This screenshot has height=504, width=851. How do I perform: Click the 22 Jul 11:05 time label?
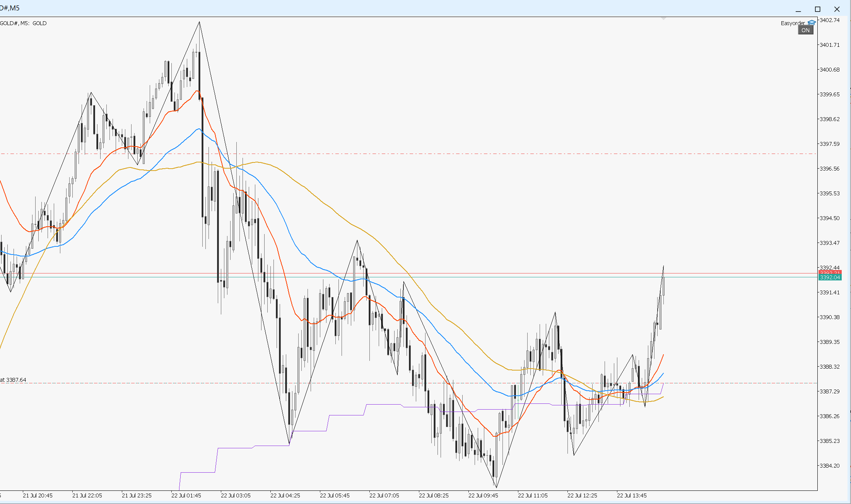533,495
